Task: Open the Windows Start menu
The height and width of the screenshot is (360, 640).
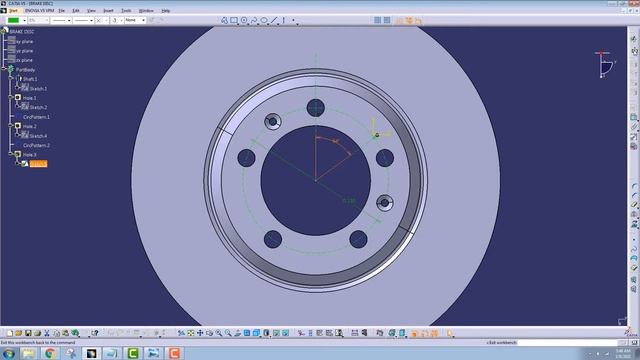Action: click(9, 353)
